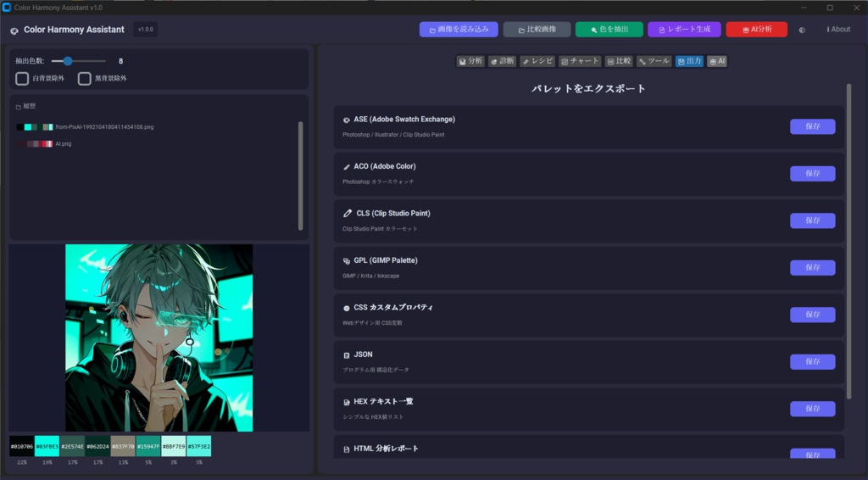Open the About link
Image resolution: width=868 pixels, height=480 pixels.
click(x=838, y=30)
